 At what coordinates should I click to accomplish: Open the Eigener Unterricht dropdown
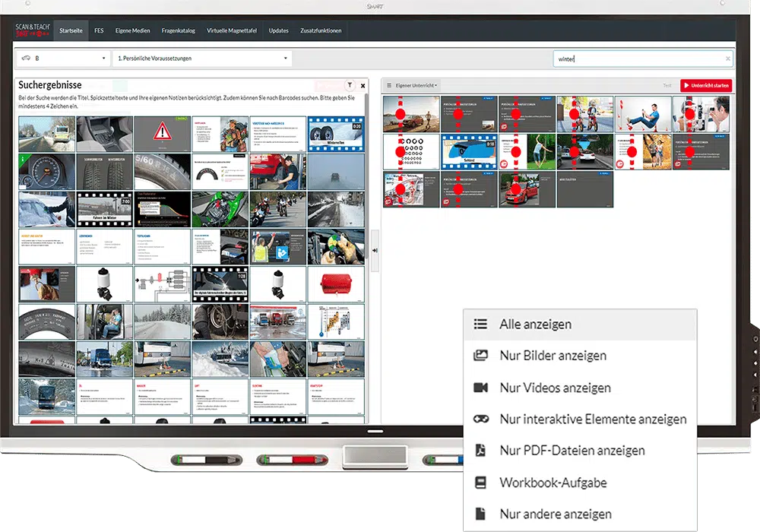pyautogui.click(x=416, y=86)
